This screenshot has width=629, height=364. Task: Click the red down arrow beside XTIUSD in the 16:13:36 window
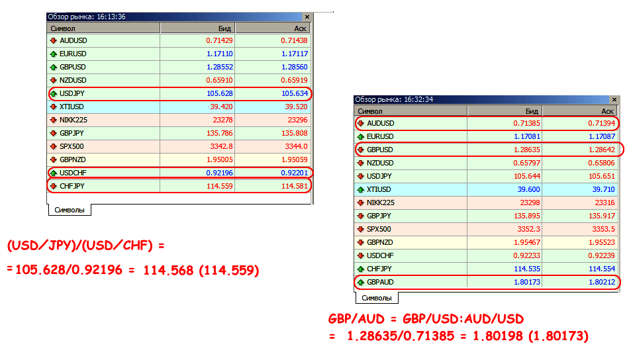[54, 107]
